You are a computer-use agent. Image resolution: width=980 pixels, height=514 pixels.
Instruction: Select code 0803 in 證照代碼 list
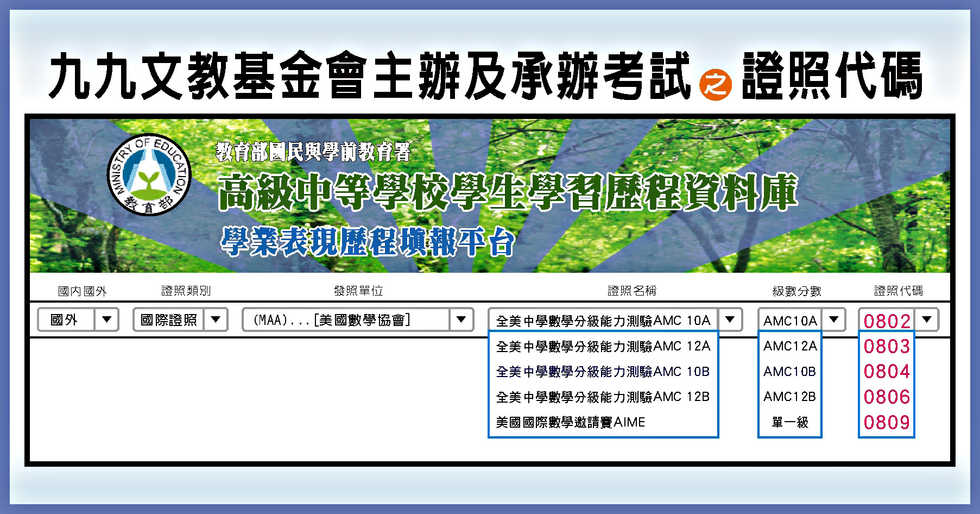pos(887,346)
